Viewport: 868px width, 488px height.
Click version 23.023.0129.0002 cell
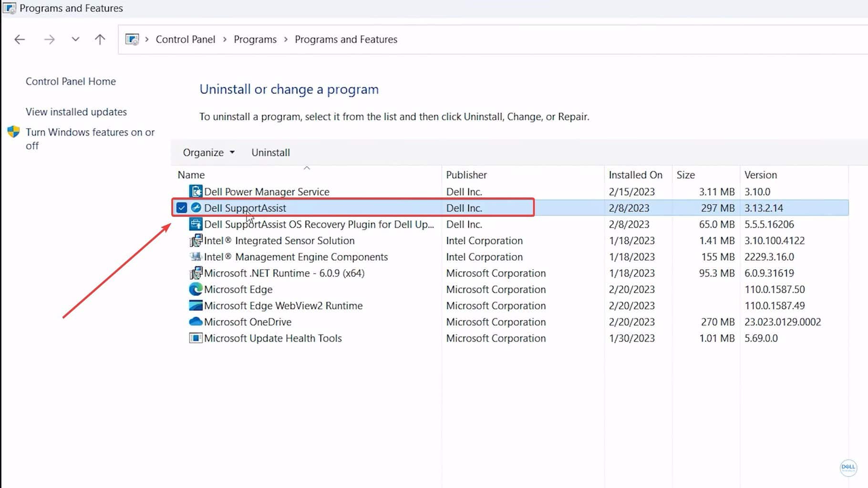(x=783, y=322)
